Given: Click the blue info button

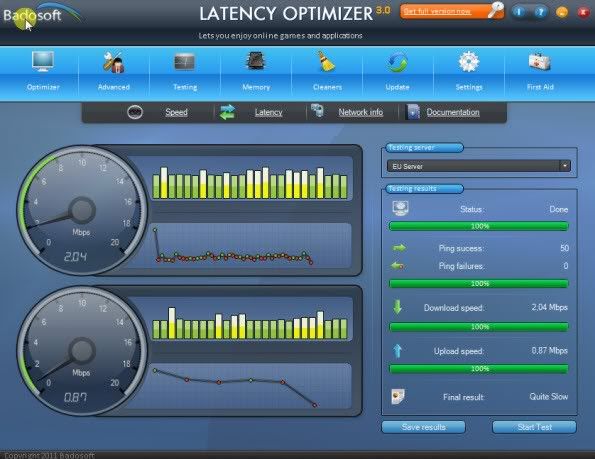Looking at the screenshot, I should click(x=519, y=12).
